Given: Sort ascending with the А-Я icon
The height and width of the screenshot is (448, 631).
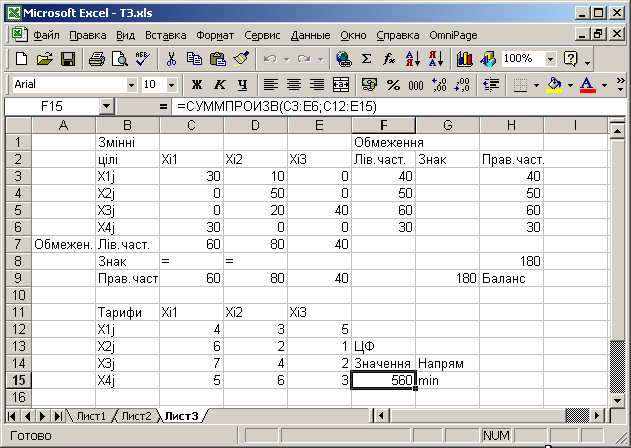Looking at the screenshot, I should tap(413, 59).
